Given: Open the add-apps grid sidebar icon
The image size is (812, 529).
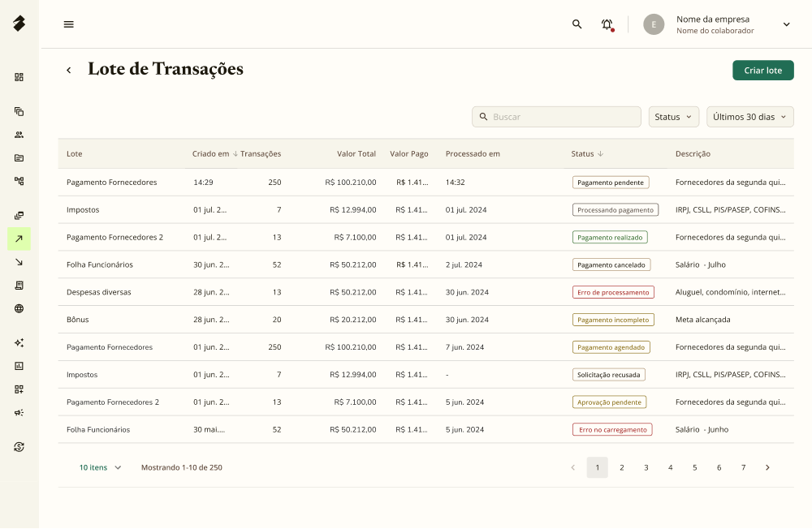Looking at the screenshot, I should [x=19, y=389].
